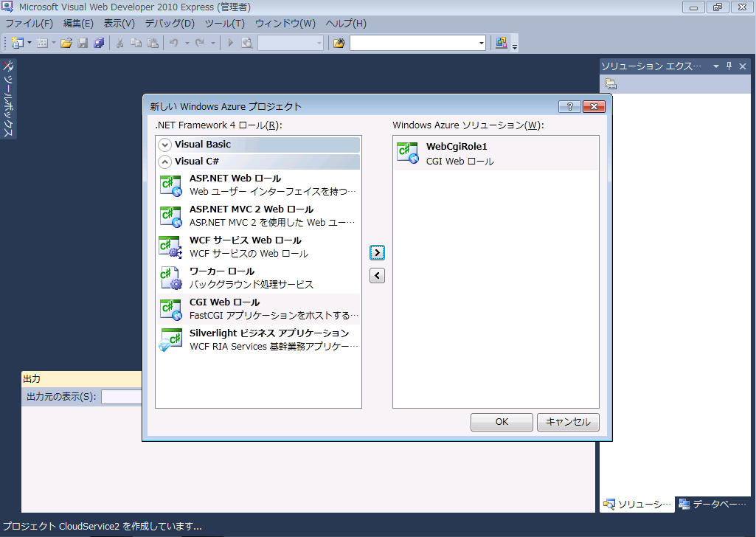Click the 出力元の表示(S) combo field

pos(122,397)
